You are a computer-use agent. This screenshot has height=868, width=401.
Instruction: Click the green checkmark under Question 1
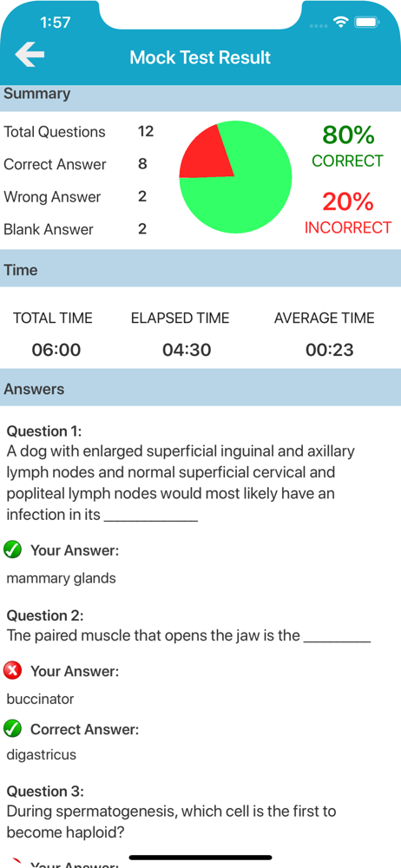tap(12, 550)
